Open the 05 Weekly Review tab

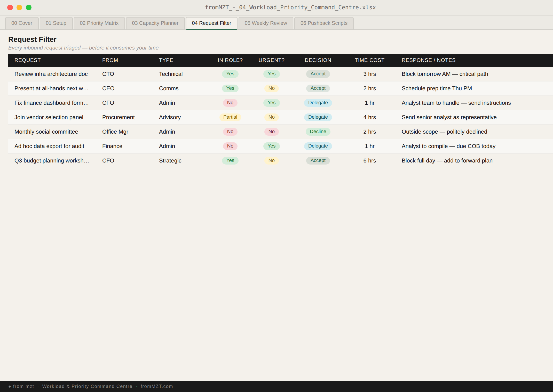click(266, 23)
